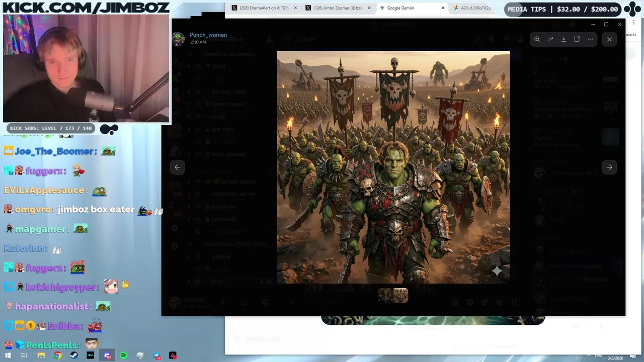
Task: Open Steam from the taskbar
Action: 74,355
